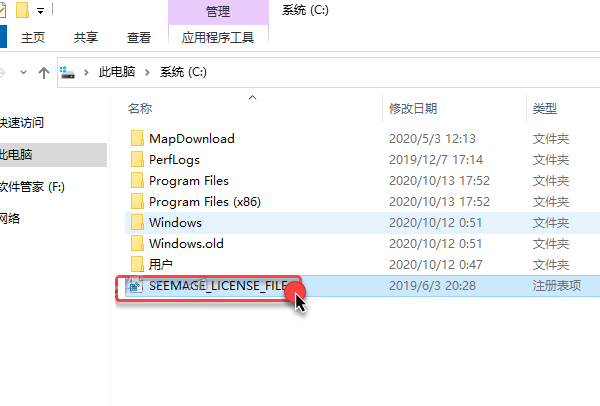Image resolution: width=600 pixels, height=406 pixels.
Task: Select 网络 in the navigation pane
Action: point(10,218)
